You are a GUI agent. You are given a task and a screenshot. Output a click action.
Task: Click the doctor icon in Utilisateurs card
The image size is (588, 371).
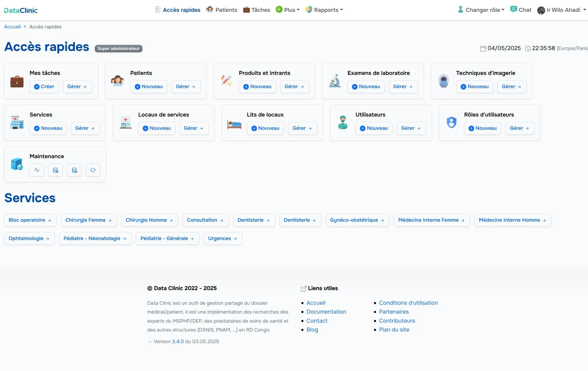(343, 122)
